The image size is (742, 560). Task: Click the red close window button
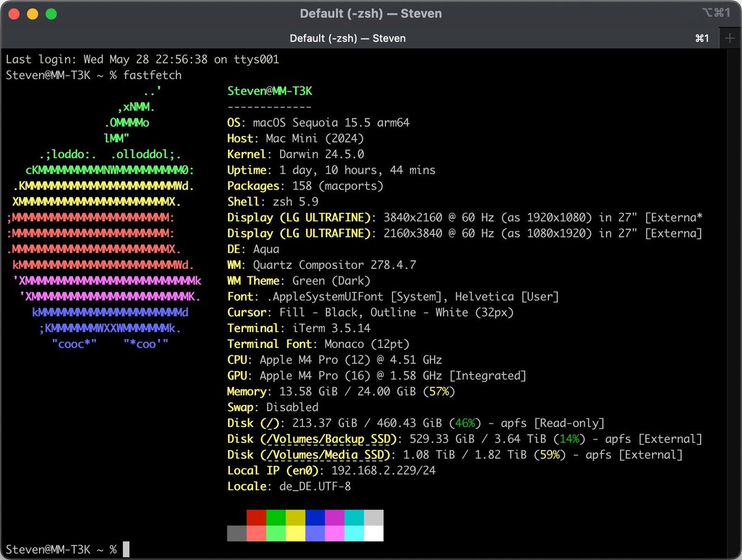pos(14,14)
